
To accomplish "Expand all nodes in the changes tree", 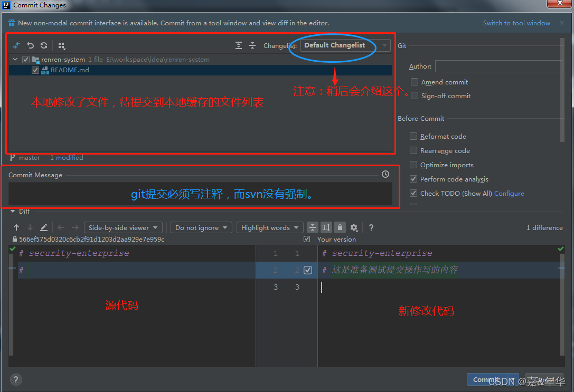I will (x=239, y=45).
